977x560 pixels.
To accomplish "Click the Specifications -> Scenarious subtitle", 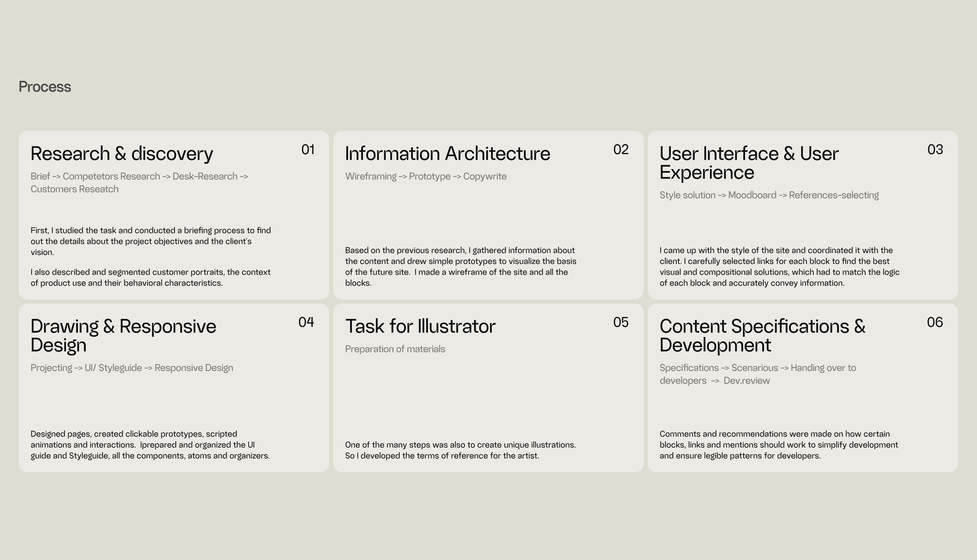I will (x=757, y=374).
